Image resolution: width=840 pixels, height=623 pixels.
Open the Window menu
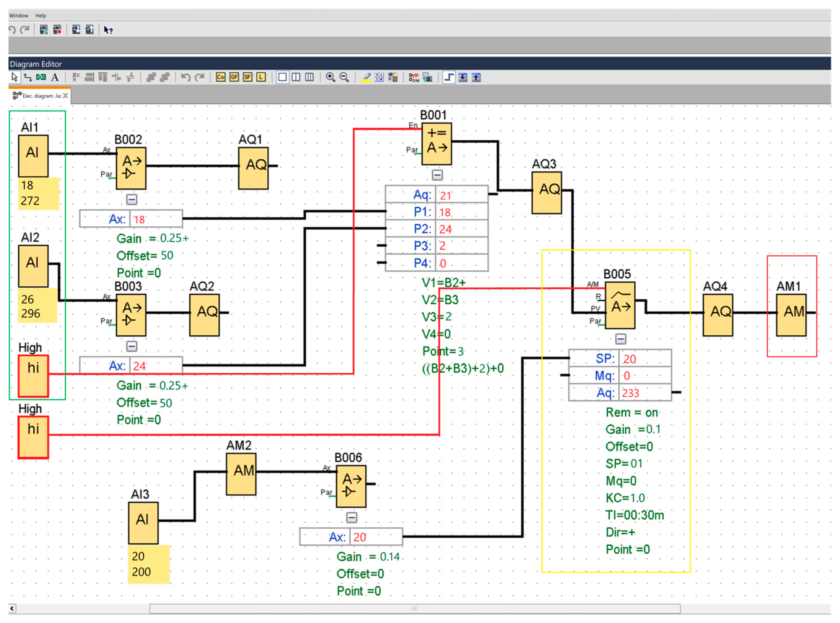18,15
